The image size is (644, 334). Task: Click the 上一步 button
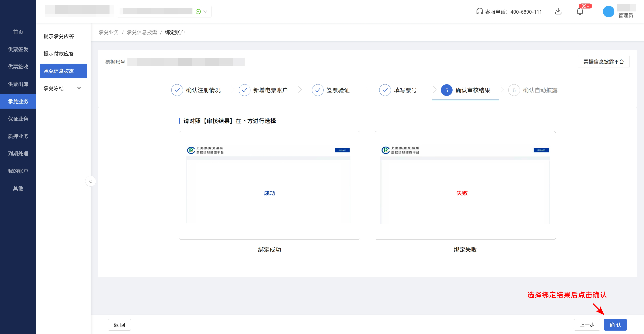tap(587, 325)
